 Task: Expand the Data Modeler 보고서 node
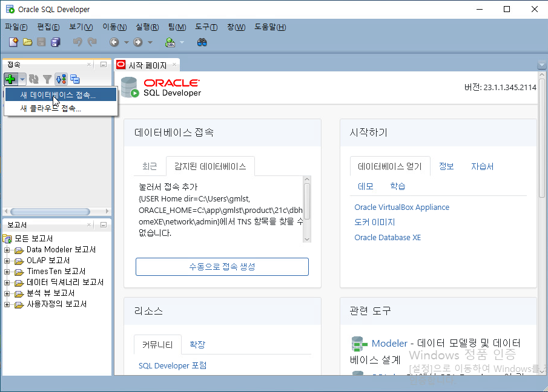click(x=7, y=250)
